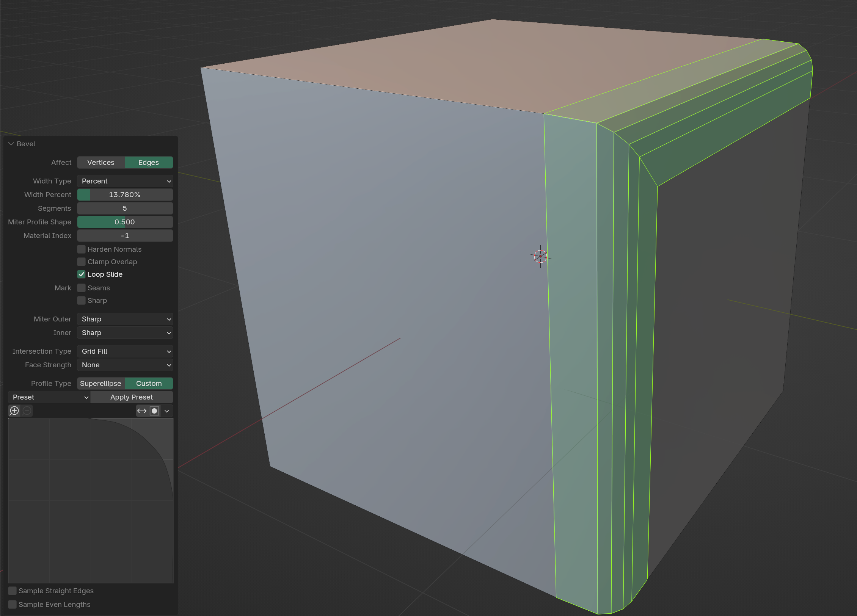Select Superellipse profile type
Screen dimensions: 857x616
click(101, 384)
